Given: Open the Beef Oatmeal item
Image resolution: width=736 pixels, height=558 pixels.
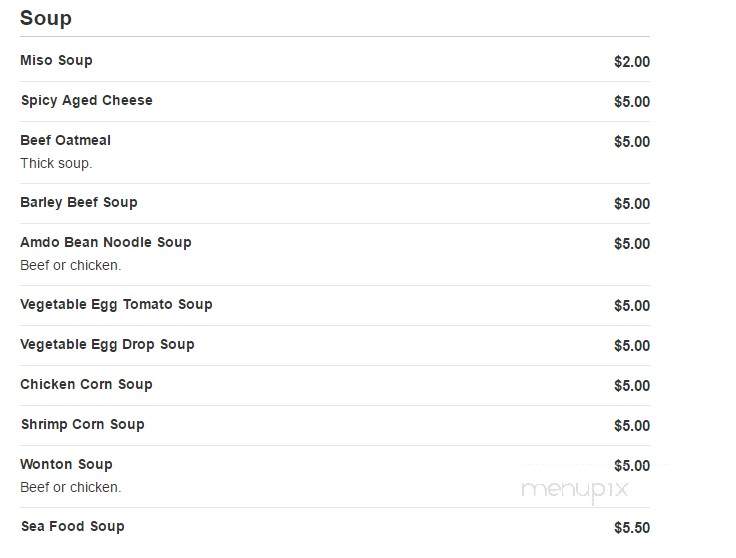Looking at the screenshot, I should click(66, 140).
